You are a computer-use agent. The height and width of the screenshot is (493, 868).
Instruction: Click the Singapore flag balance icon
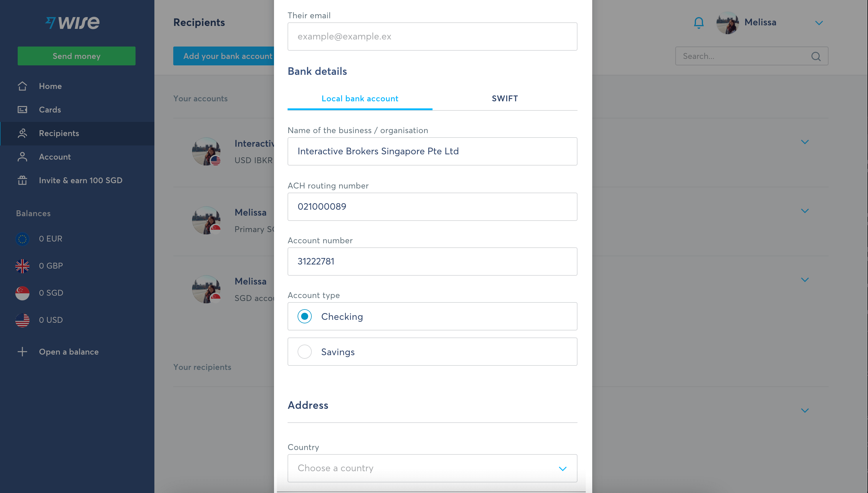click(x=22, y=293)
